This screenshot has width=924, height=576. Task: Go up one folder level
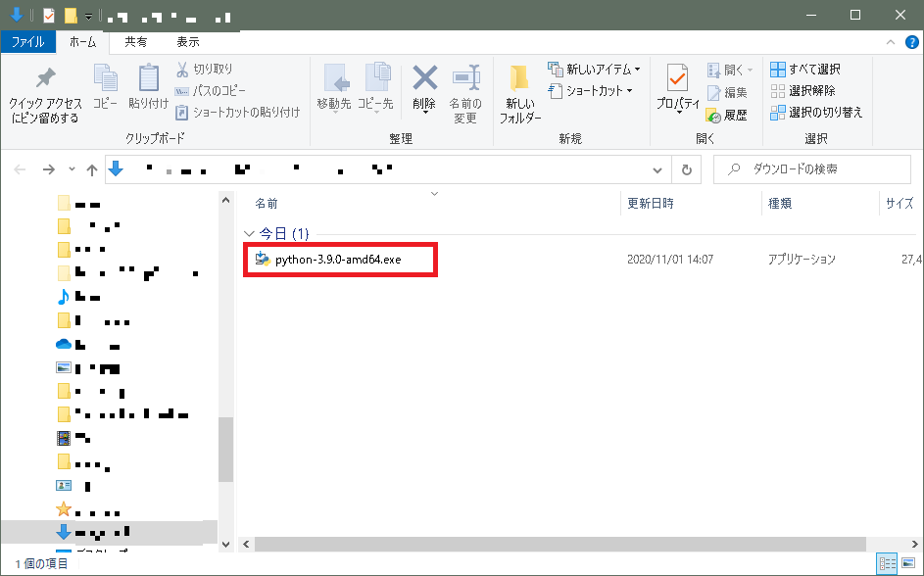(x=91, y=170)
